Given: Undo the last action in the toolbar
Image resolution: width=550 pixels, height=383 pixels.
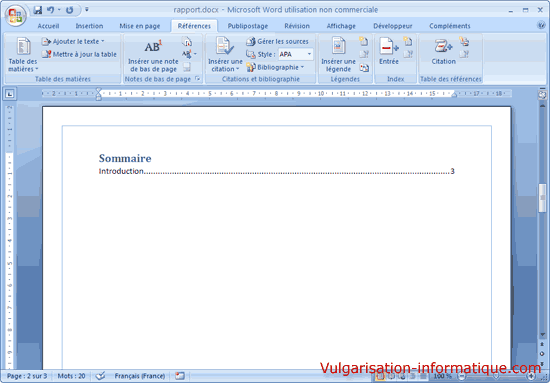Looking at the screenshot, I should pos(51,10).
